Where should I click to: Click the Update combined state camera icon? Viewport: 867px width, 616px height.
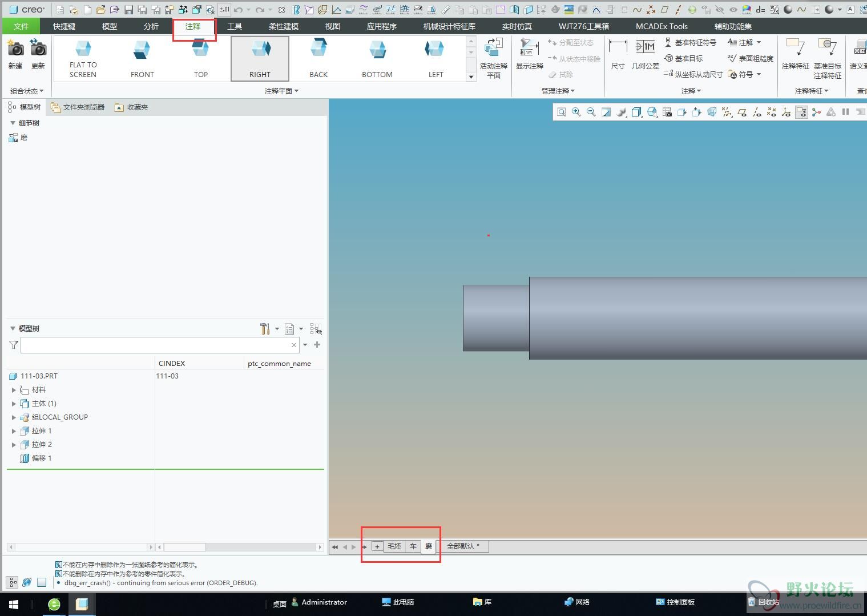38,54
